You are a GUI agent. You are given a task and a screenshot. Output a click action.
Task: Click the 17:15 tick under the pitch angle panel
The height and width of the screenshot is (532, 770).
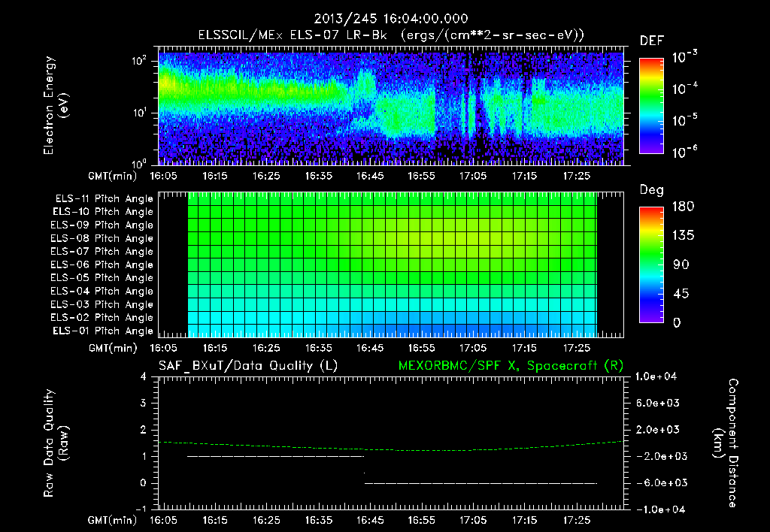click(524, 349)
